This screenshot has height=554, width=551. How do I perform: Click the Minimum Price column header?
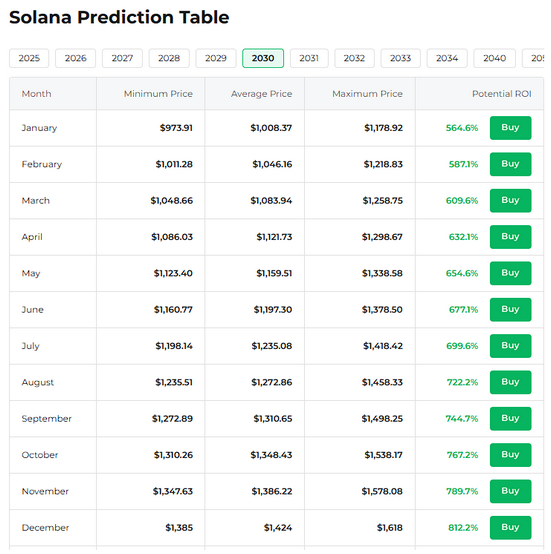click(158, 94)
